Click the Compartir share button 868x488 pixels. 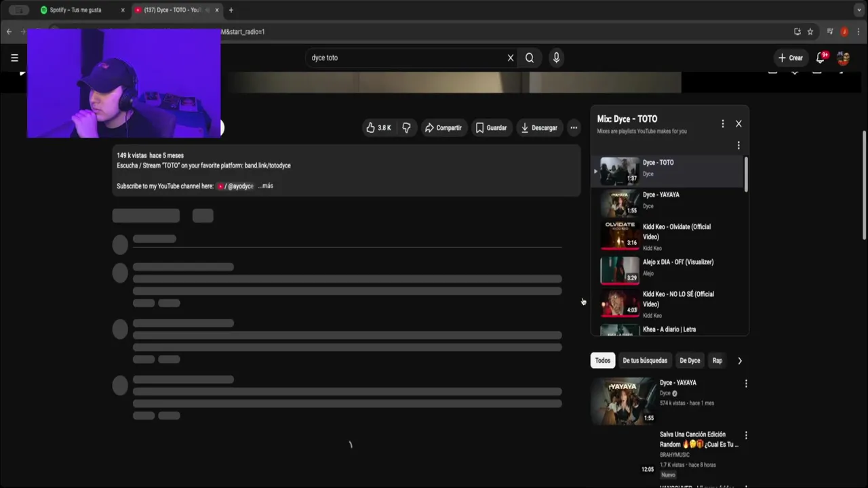tap(443, 127)
